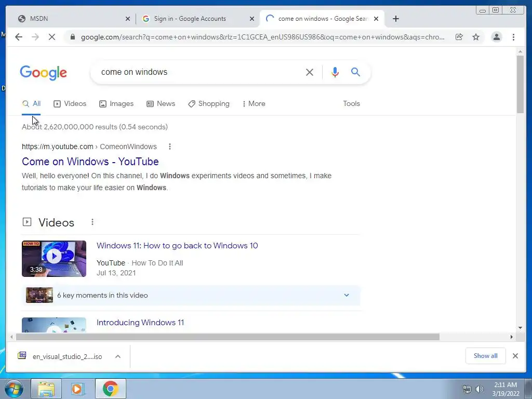
Task: Select the All results filter
Action: point(31,103)
